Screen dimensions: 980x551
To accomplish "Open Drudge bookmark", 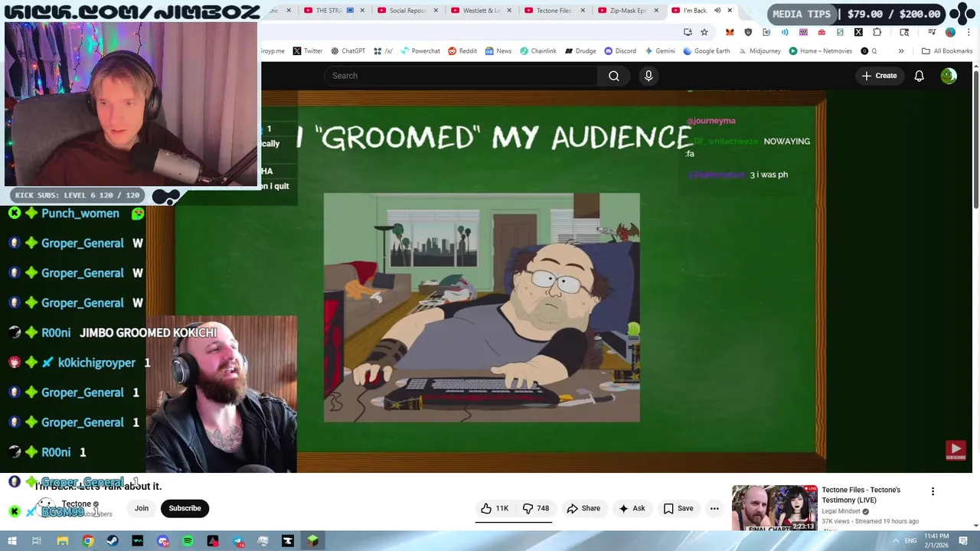I will point(580,51).
